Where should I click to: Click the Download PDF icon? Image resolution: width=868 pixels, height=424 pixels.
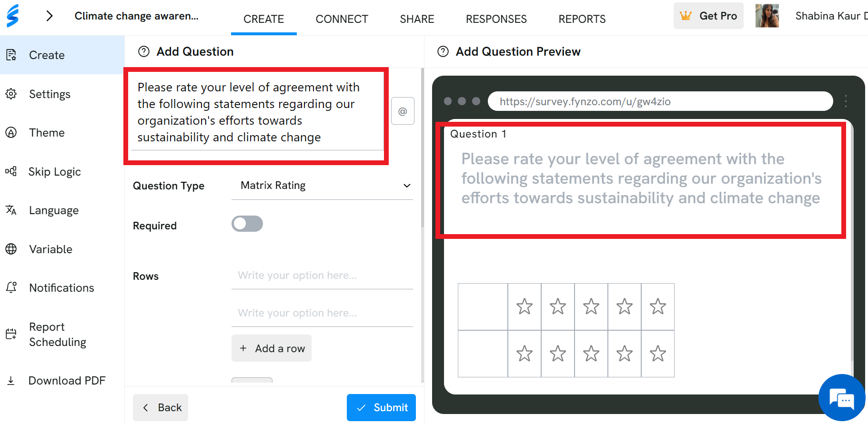point(11,380)
